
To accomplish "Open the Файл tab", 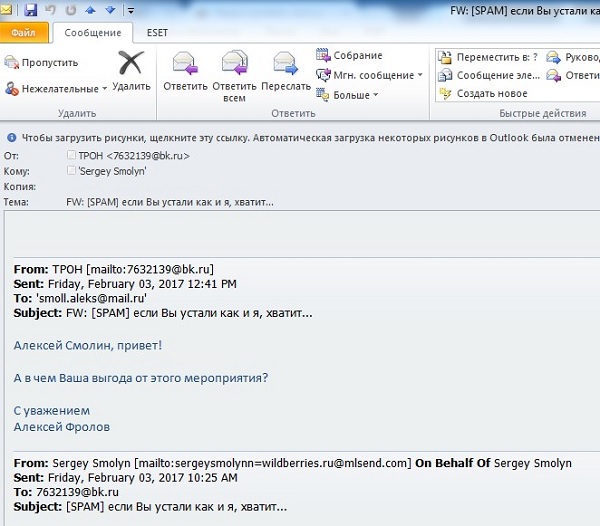I will (24, 33).
